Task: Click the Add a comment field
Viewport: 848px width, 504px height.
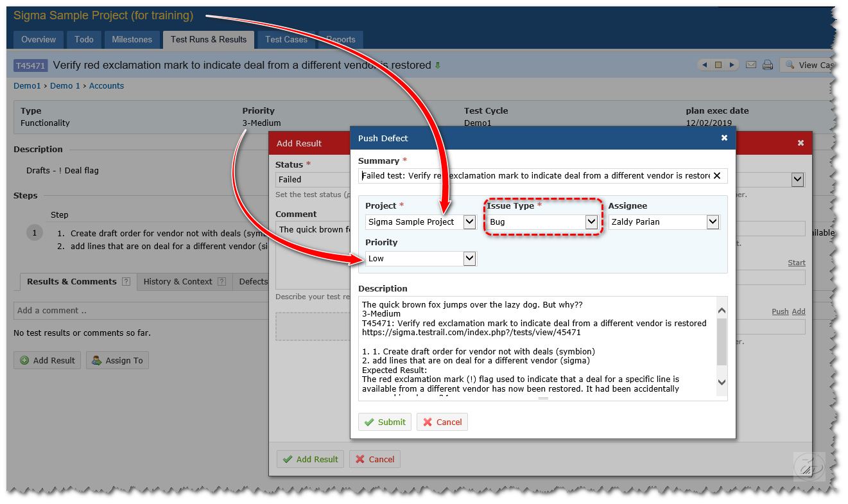Action: coord(141,311)
